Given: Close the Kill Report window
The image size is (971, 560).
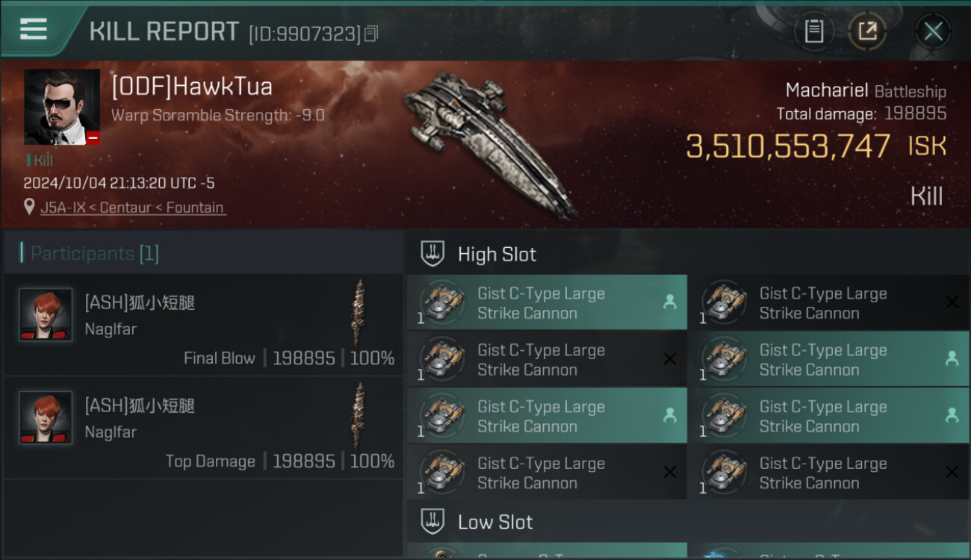Looking at the screenshot, I should tap(933, 31).
